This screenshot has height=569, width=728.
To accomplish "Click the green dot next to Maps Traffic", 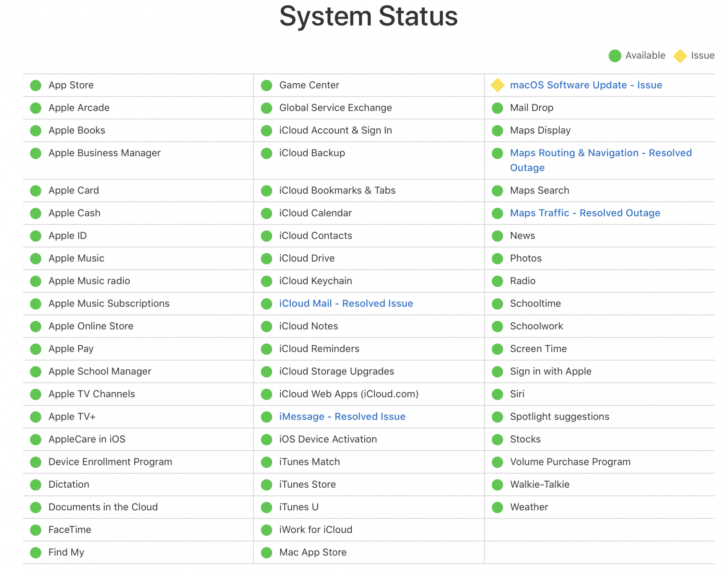I will point(497,213).
